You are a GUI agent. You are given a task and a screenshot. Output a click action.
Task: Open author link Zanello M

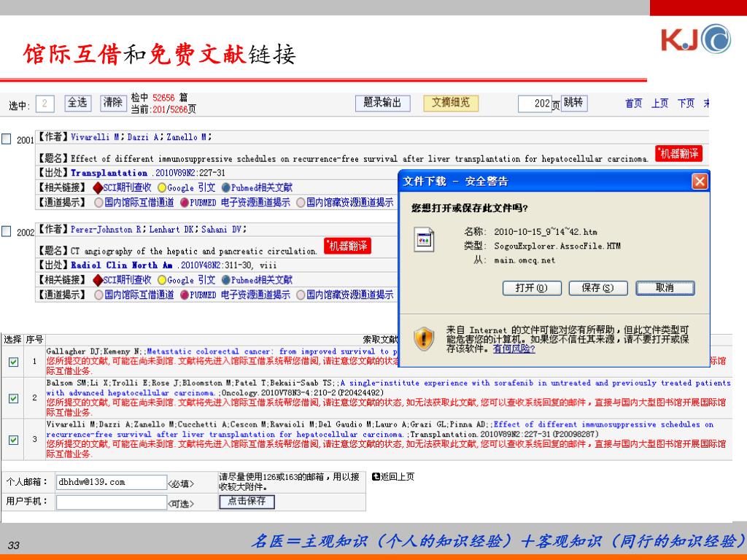coord(186,137)
